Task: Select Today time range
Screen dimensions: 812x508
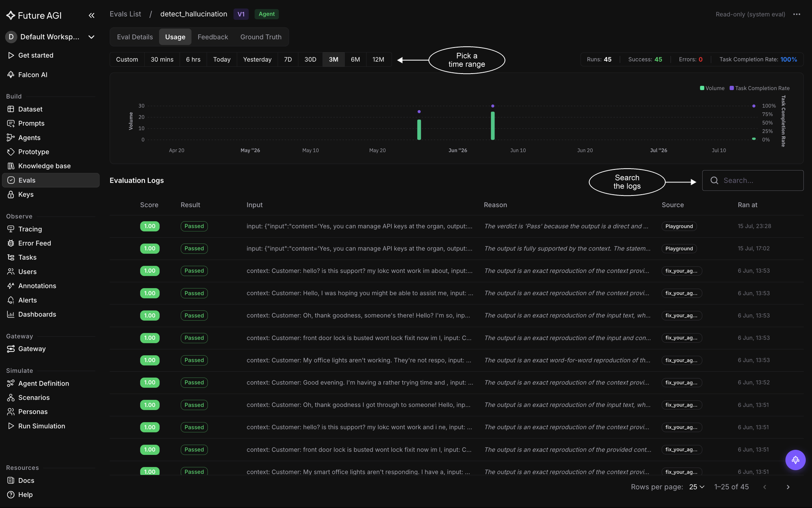Action: pyautogui.click(x=222, y=59)
